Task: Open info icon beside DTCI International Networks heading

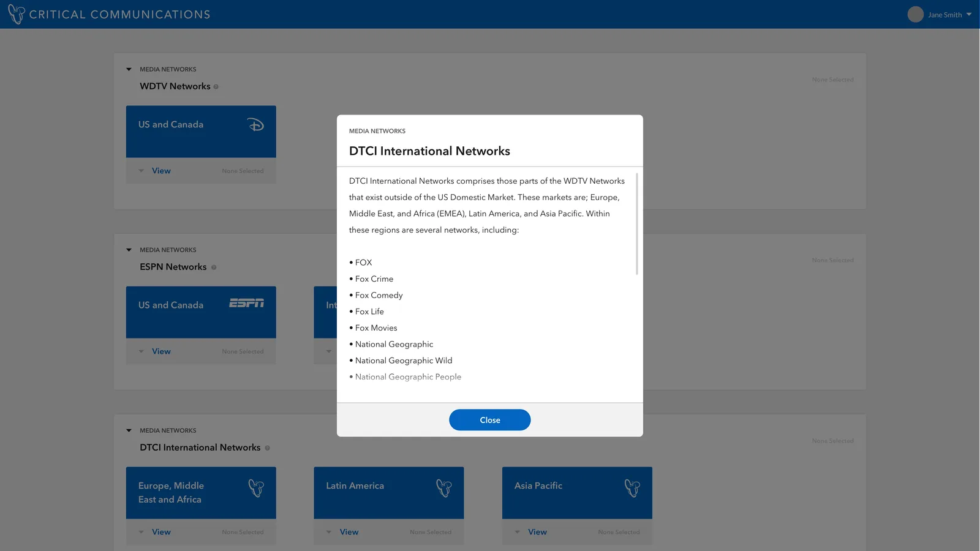Action: pyautogui.click(x=267, y=448)
